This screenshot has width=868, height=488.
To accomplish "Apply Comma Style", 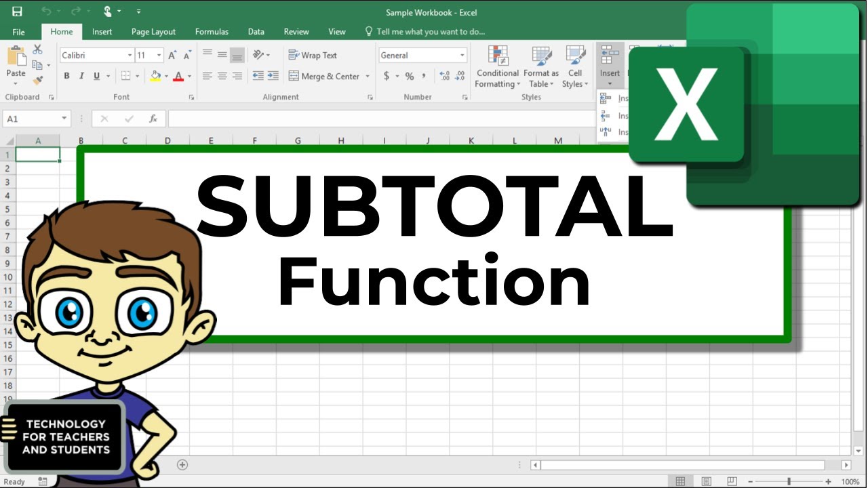I will tap(425, 76).
